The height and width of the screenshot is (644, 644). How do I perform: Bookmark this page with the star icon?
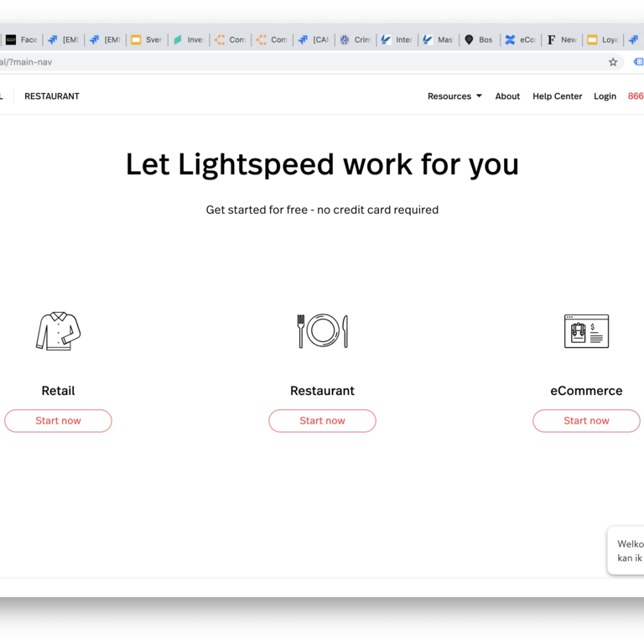(613, 62)
